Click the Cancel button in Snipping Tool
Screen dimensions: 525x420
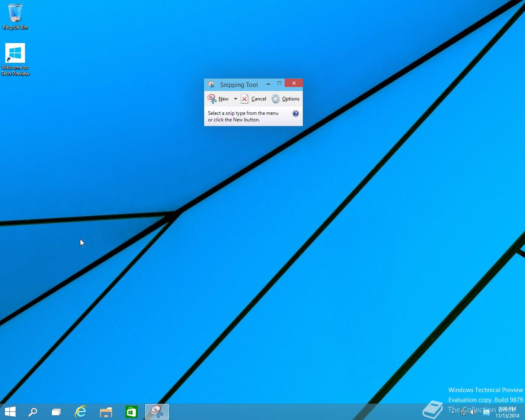coord(254,99)
